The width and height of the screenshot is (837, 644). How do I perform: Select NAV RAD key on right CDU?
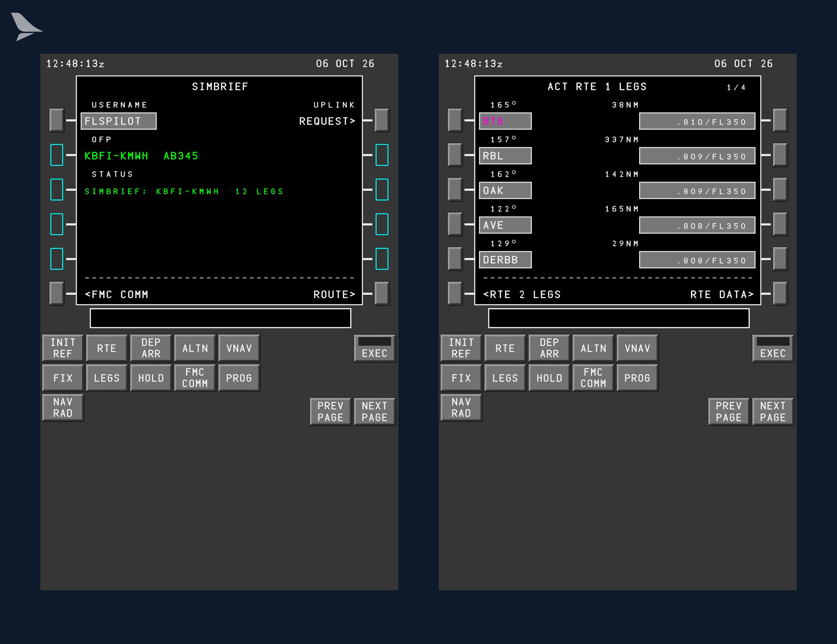(461, 408)
